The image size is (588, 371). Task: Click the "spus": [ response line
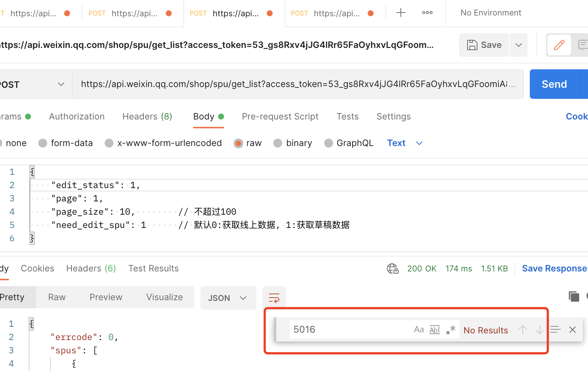pos(74,350)
